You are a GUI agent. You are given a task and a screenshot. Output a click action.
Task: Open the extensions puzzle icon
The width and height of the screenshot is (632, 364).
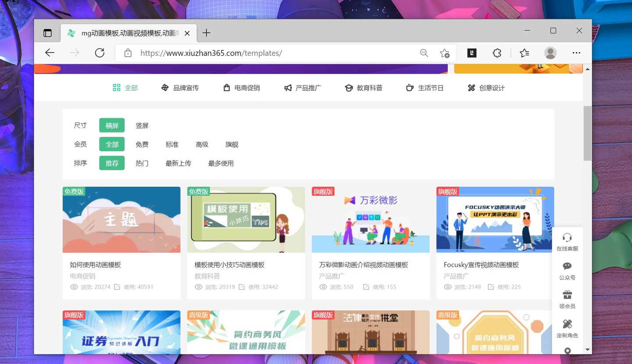497,53
